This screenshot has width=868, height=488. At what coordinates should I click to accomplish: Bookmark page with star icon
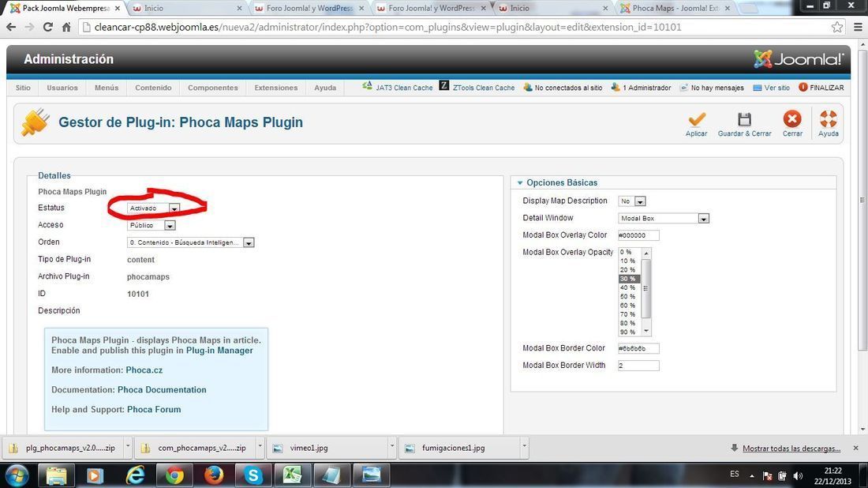[837, 27]
